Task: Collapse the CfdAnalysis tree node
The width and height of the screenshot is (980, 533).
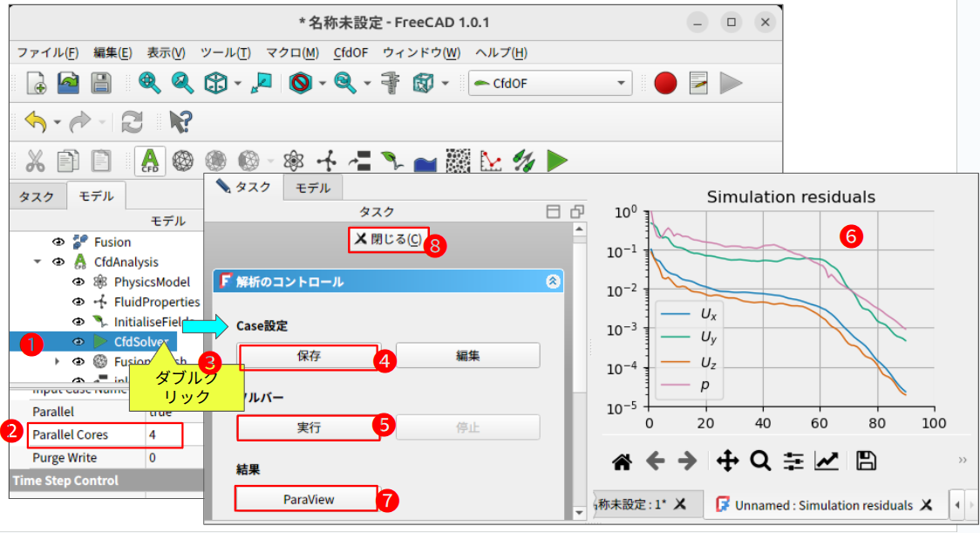Action: [x=38, y=262]
